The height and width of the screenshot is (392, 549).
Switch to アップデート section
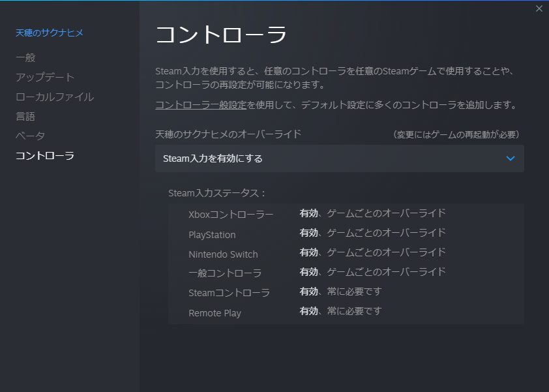click(x=45, y=77)
